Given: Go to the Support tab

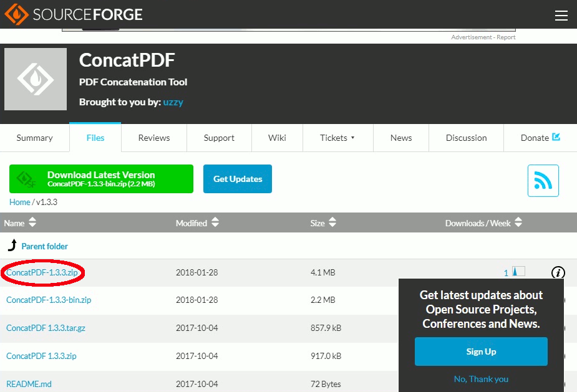Looking at the screenshot, I should 219,138.
